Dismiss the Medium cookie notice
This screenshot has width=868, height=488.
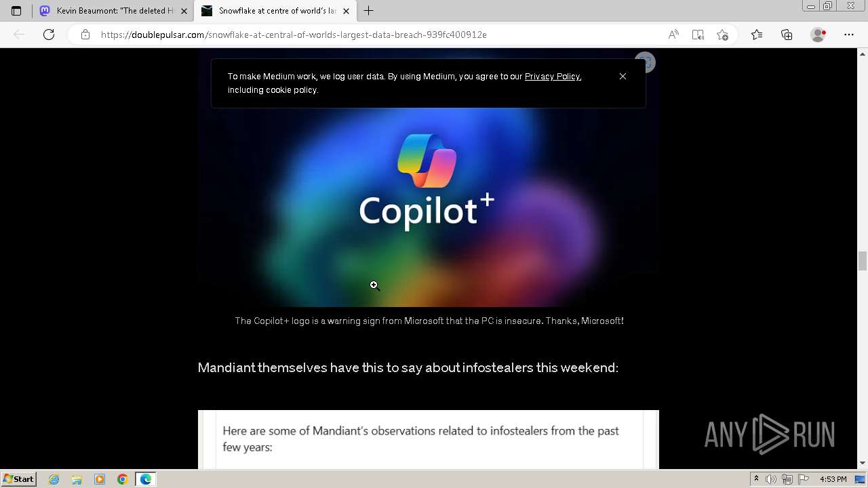click(623, 77)
